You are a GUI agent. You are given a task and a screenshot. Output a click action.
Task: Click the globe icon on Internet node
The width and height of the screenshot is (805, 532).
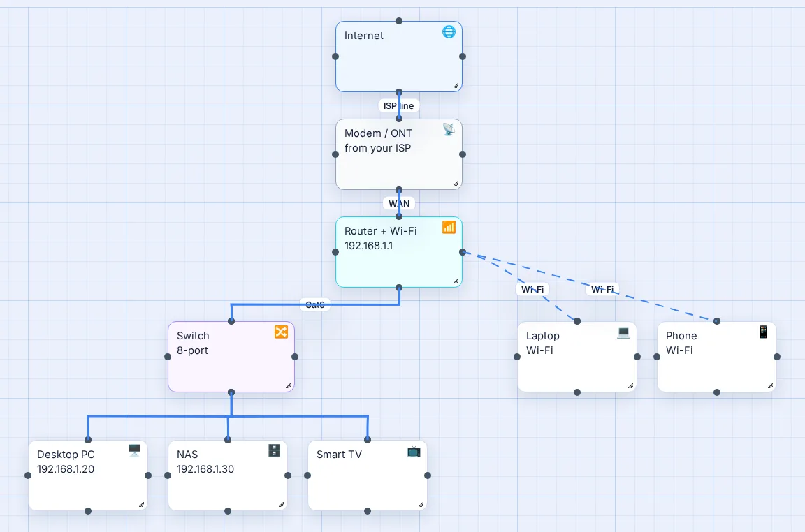[x=449, y=32]
